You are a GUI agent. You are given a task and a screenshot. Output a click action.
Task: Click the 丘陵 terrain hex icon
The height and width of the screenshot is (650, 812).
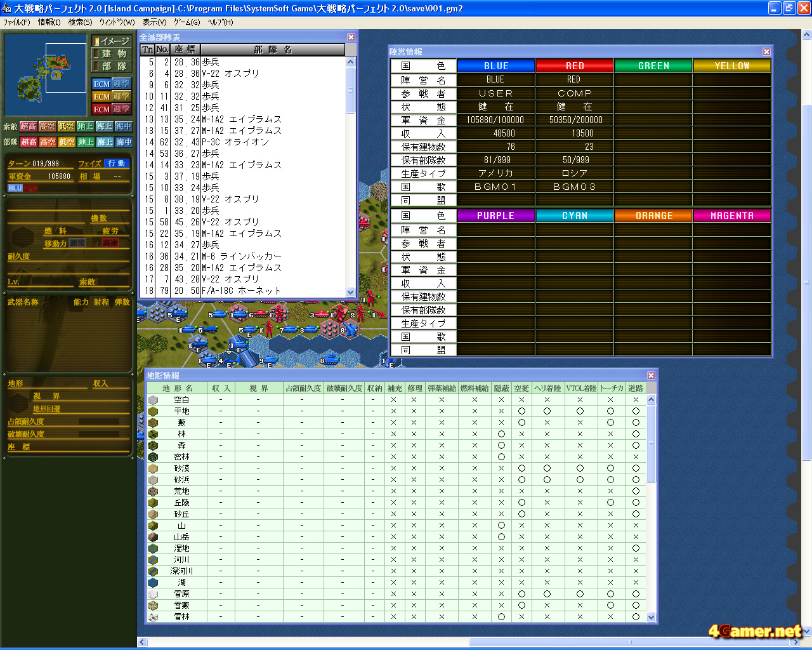[153, 503]
